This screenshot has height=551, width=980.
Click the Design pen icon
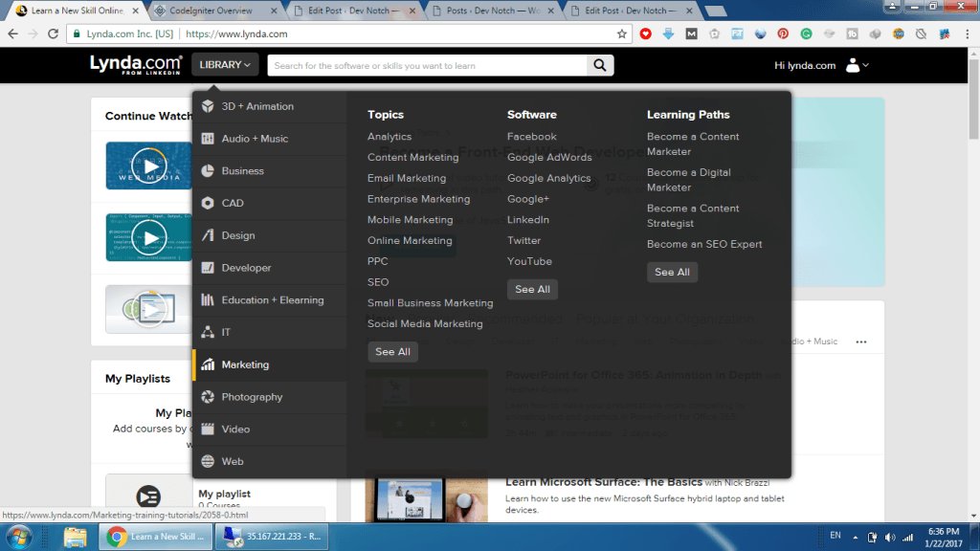[x=208, y=235]
